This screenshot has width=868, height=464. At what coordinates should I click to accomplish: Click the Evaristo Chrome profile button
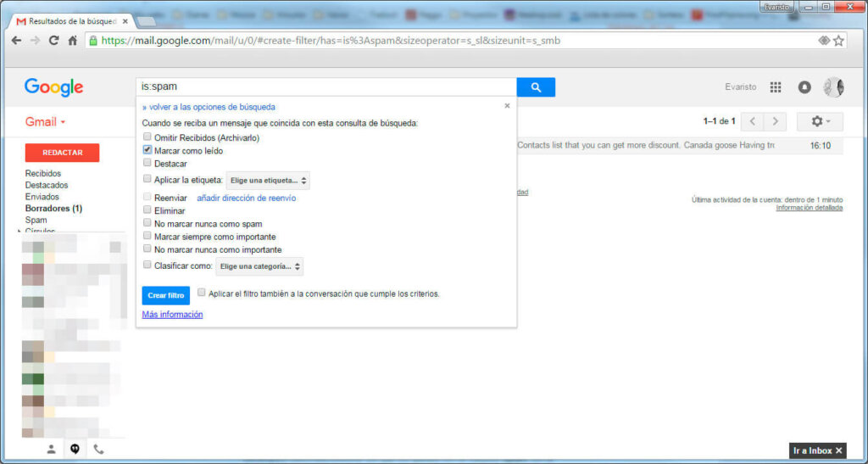[777, 7]
